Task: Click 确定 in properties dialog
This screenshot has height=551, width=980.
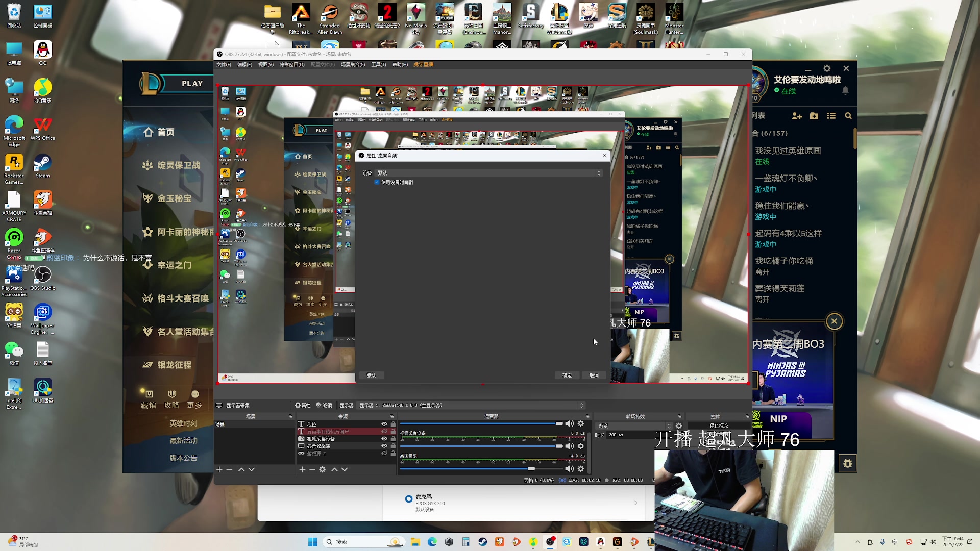Action: tap(567, 375)
